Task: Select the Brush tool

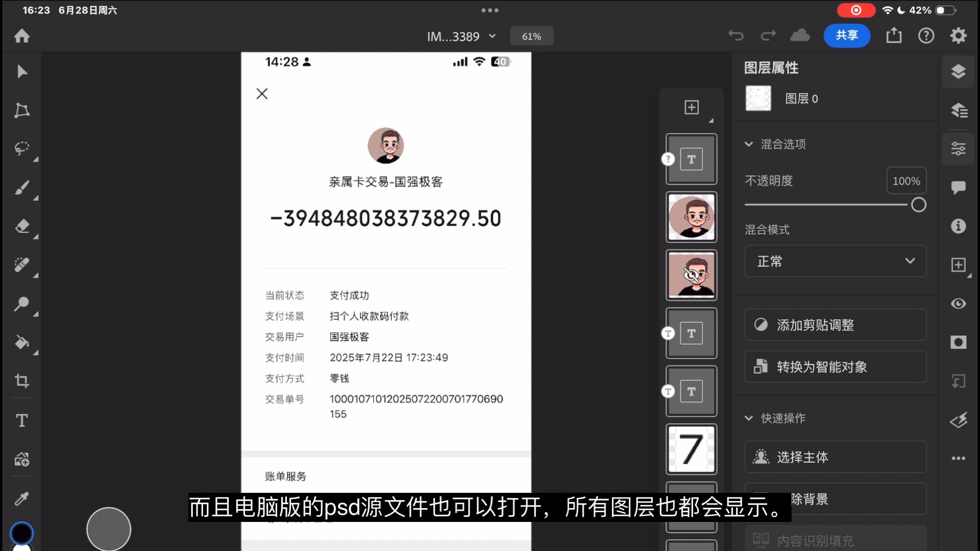Action: [22, 188]
